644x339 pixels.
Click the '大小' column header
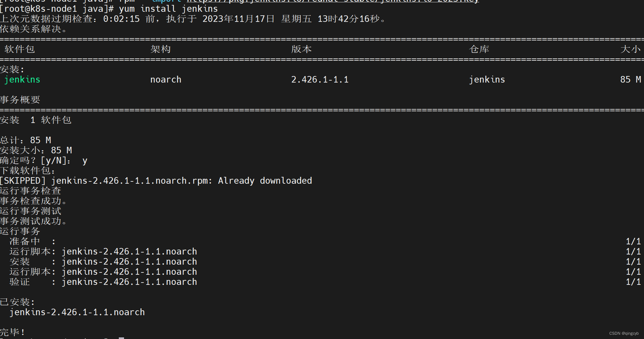(631, 49)
